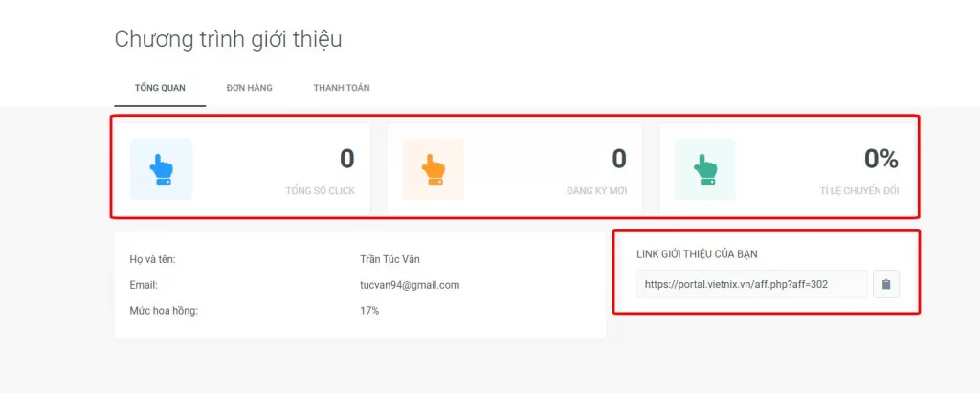Click the Đăng ký mới count value
The image size is (980, 393).
click(619, 159)
